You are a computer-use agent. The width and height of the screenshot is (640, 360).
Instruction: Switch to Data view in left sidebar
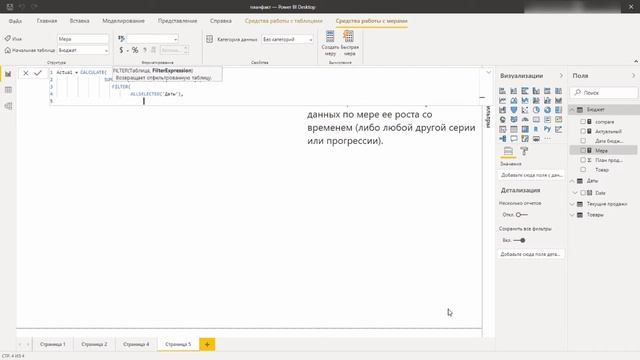pos(8,90)
